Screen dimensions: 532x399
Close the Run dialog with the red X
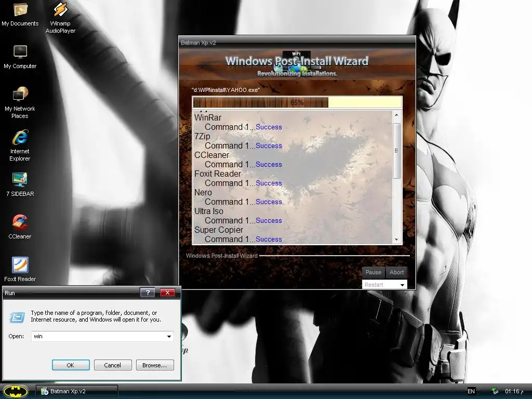tap(167, 292)
